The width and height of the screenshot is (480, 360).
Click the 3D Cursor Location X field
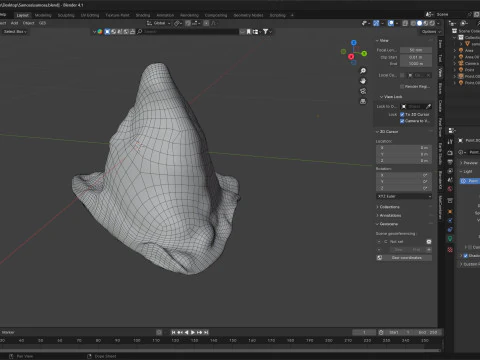coord(404,148)
